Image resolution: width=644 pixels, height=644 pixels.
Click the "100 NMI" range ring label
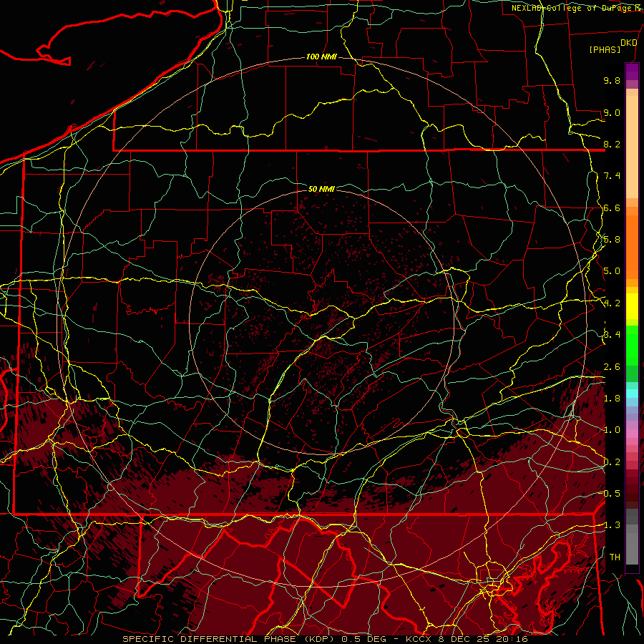[321, 57]
